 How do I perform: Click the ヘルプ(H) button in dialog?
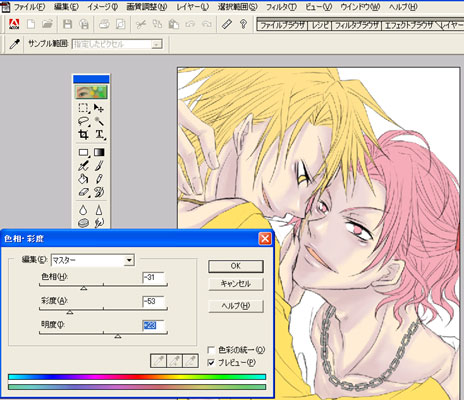[x=236, y=306]
